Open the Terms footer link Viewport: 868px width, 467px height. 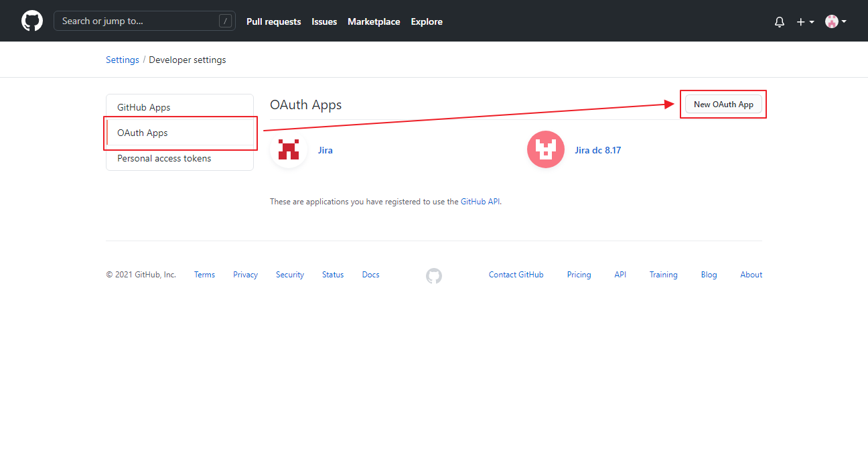[204, 275]
